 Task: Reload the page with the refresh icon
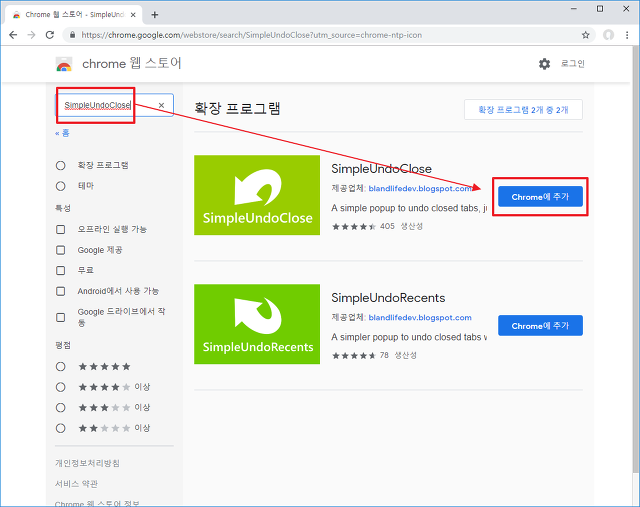[50, 35]
